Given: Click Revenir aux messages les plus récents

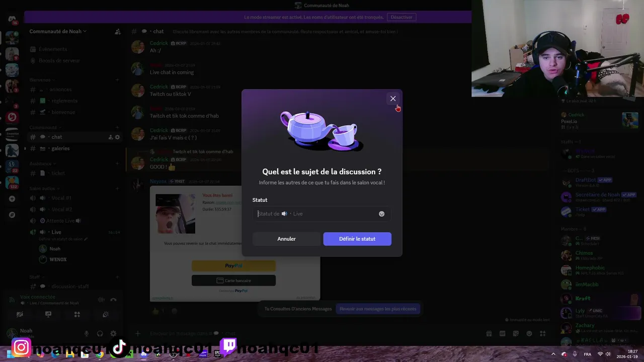Looking at the screenshot, I should pos(378,309).
